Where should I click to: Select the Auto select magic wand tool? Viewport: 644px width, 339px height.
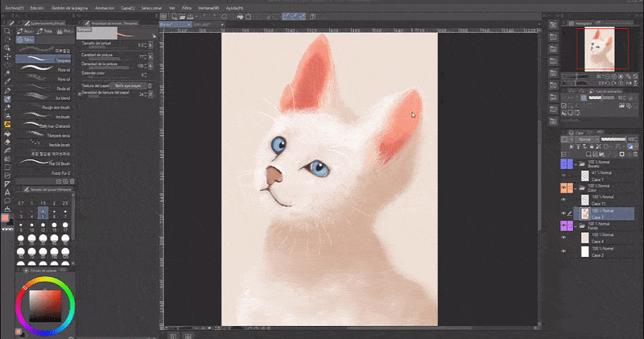(x=7, y=73)
